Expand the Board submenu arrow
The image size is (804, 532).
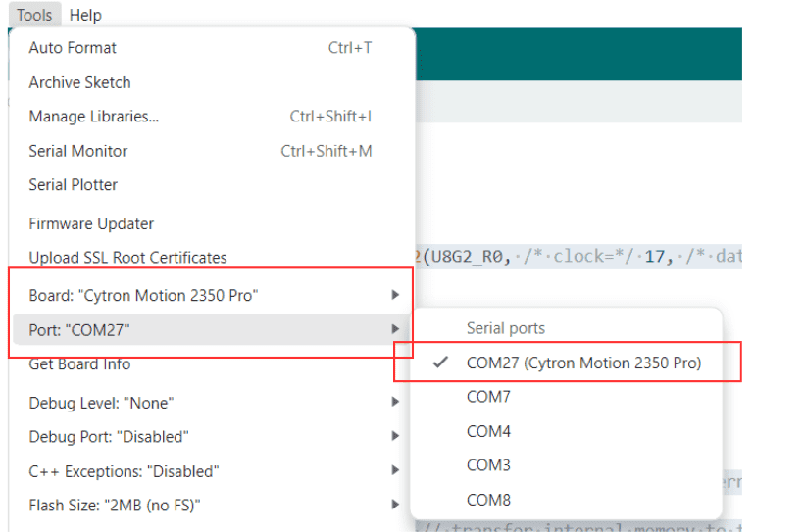pos(395,295)
